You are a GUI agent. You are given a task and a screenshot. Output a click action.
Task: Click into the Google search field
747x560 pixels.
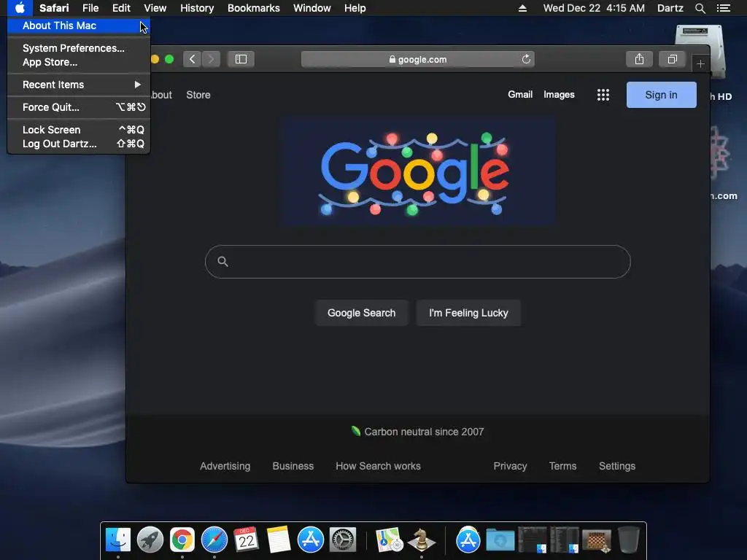click(418, 262)
